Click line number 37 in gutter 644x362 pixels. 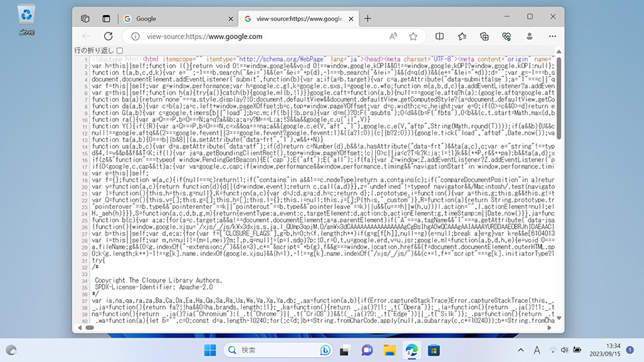click(x=84, y=301)
